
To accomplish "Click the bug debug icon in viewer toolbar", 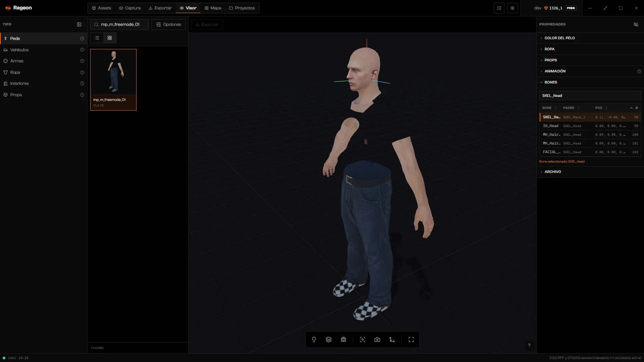I will click(343, 340).
